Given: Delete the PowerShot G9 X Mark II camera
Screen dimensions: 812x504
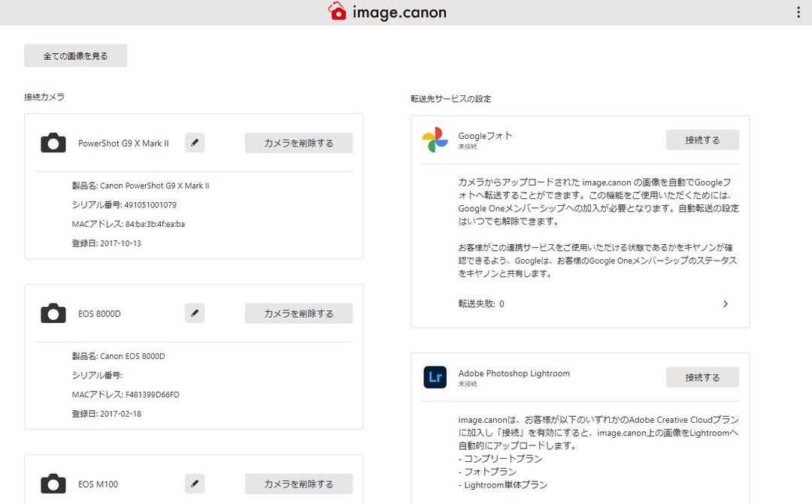Looking at the screenshot, I should pyautogui.click(x=298, y=143).
